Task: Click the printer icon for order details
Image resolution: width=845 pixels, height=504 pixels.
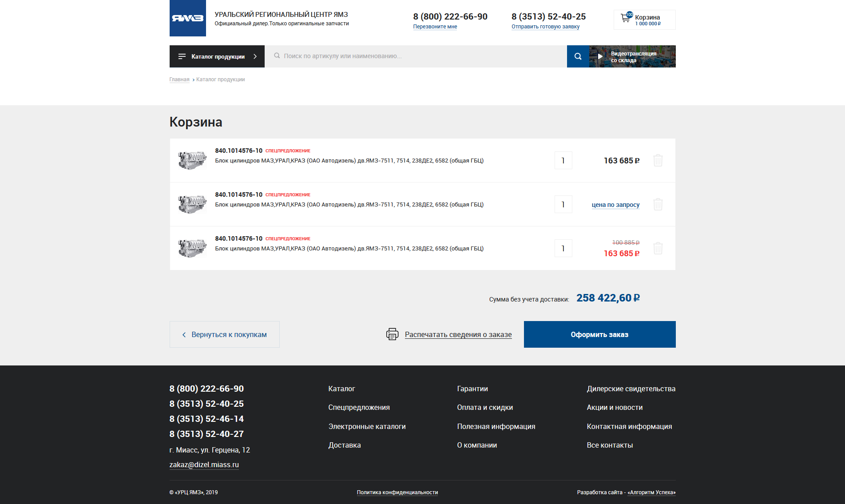Action: click(392, 334)
